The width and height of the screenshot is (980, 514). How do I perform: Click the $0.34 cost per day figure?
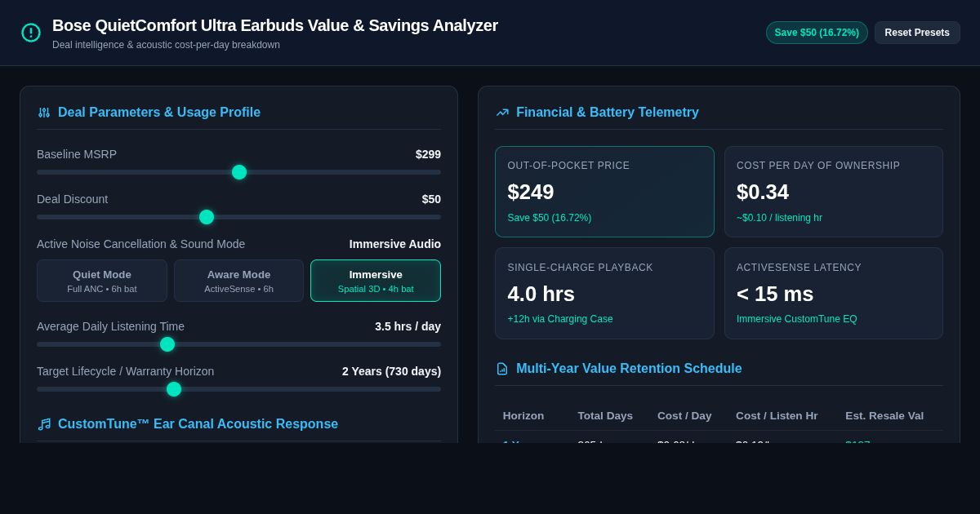tap(763, 192)
